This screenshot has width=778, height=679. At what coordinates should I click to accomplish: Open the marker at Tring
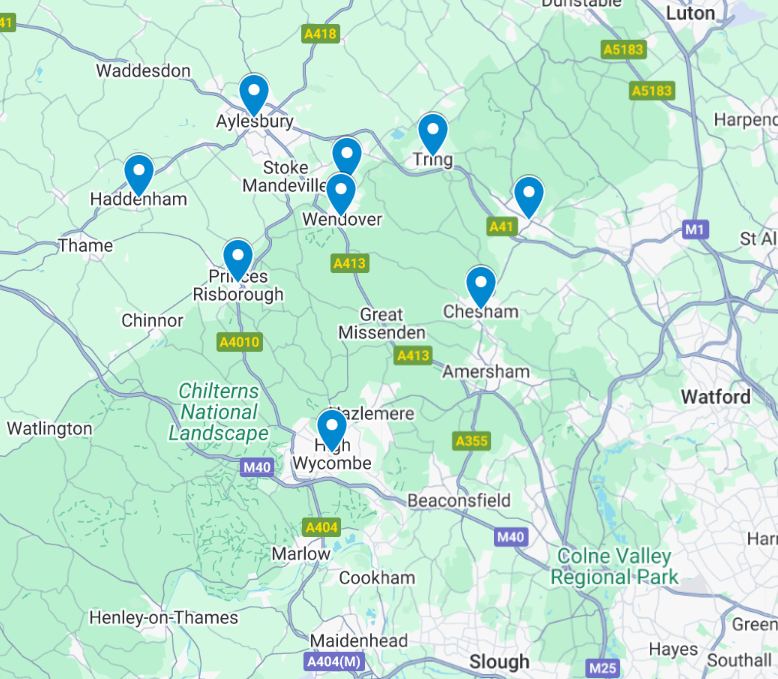coord(433,135)
